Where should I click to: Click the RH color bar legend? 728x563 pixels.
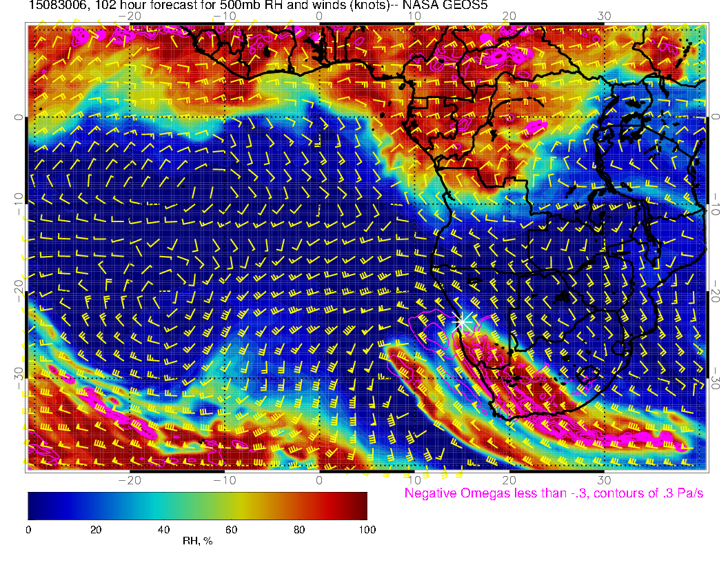tap(198, 506)
